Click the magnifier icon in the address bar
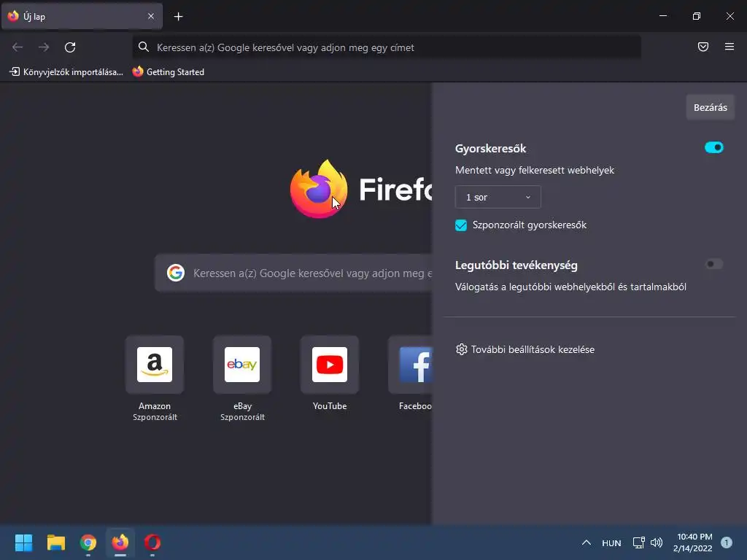Viewport: 747px width, 560px height. 144,47
